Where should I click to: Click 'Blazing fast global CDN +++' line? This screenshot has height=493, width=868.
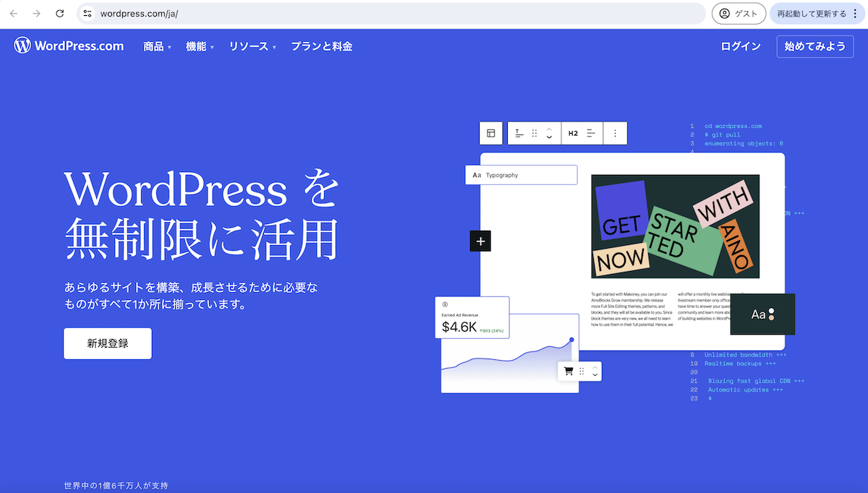click(x=756, y=381)
